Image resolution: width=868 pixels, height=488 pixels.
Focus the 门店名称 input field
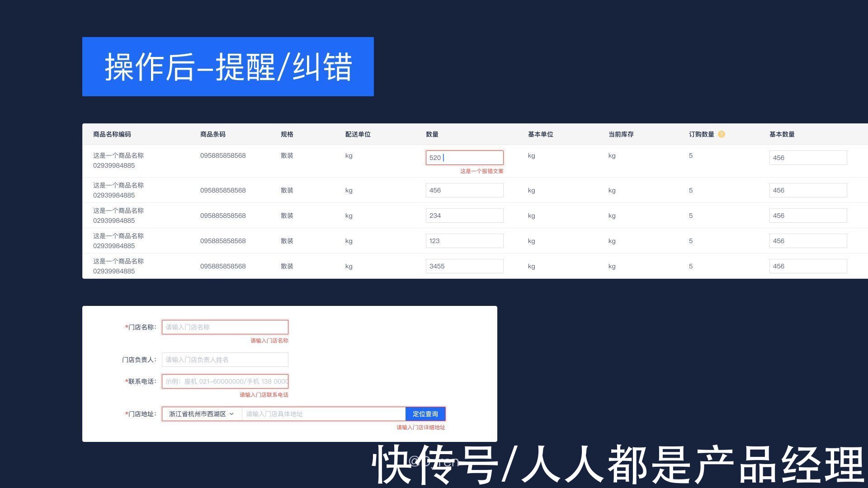(x=225, y=327)
